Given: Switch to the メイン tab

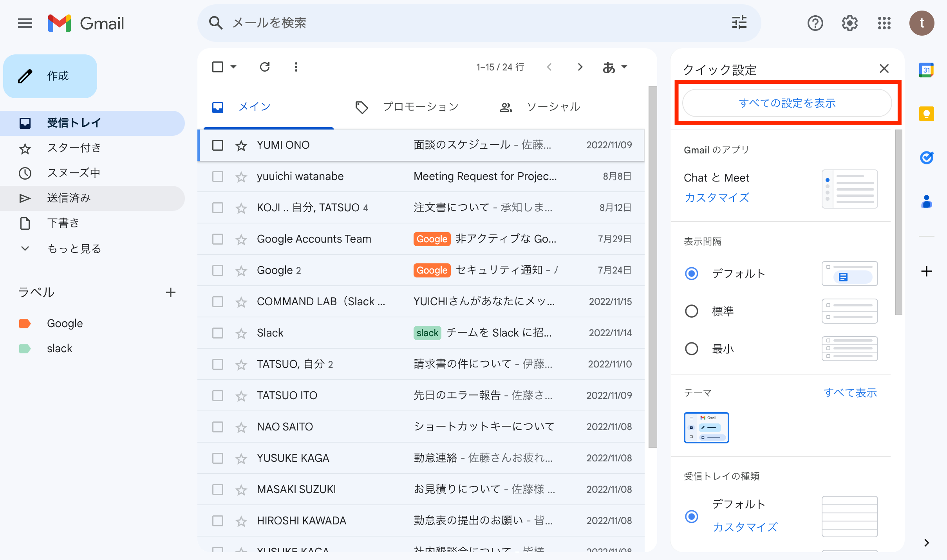Looking at the screenshot, I should [x=268, y=107].
